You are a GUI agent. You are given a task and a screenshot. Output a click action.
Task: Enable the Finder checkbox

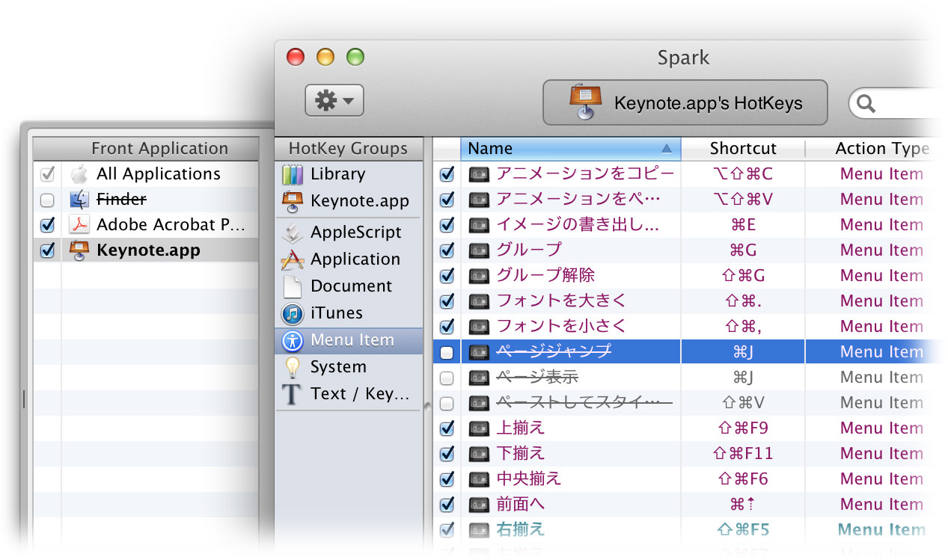pyautogui.click(x=47, y=200)
